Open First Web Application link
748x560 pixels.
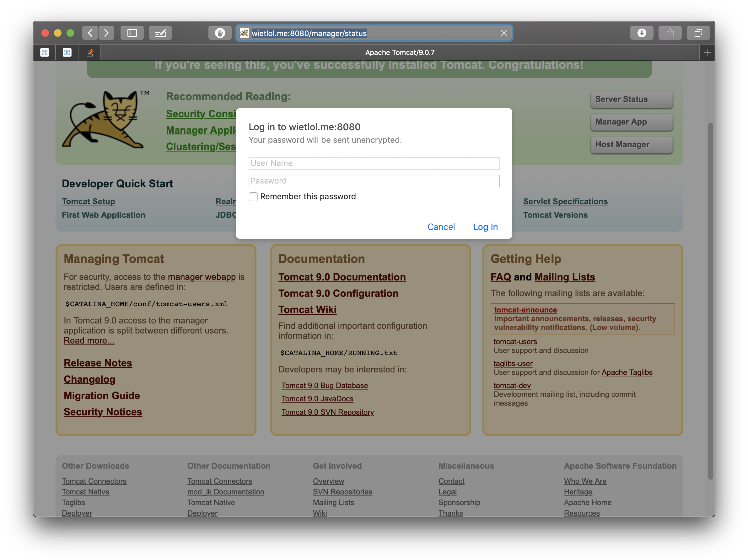pyautogui.click(x=104, y=215)
